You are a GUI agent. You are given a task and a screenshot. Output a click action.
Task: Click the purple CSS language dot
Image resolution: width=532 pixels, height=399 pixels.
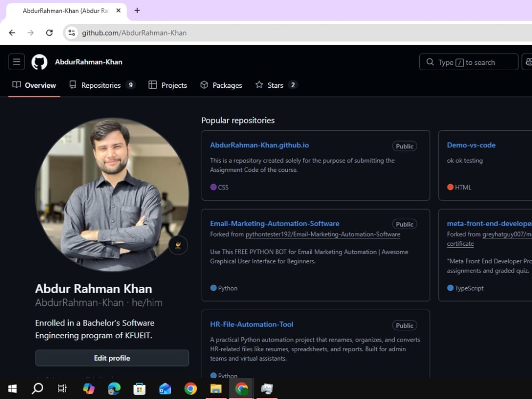pos(213,187)
